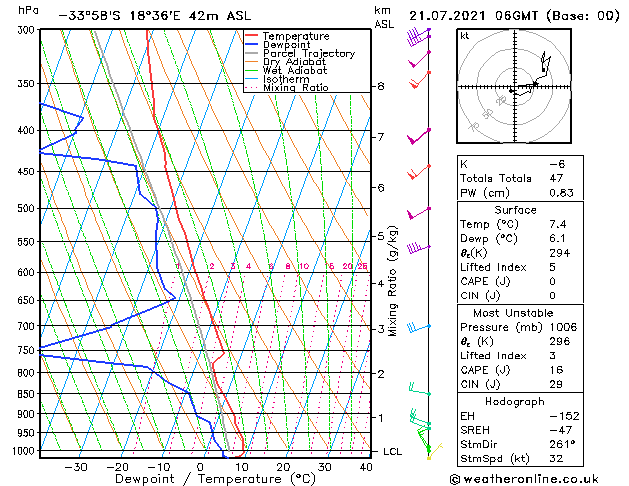Click the weatheronline.co.uk copyright text
Viewport: 629px width, 486px height.
pos(524,479)
